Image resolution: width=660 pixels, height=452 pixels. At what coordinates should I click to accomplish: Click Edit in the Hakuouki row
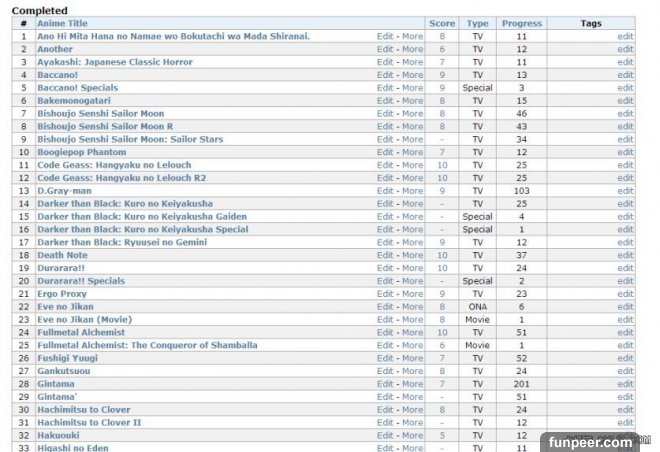click(384, 436)
